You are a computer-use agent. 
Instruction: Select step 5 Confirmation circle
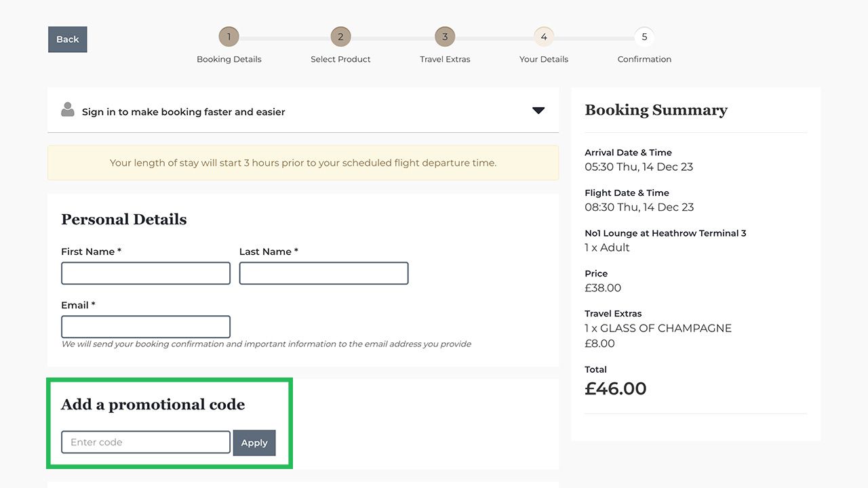[644, 37]
